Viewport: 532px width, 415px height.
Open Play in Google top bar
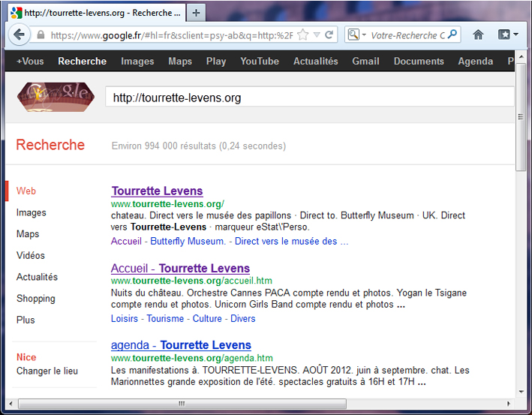[x=216, y=62]
